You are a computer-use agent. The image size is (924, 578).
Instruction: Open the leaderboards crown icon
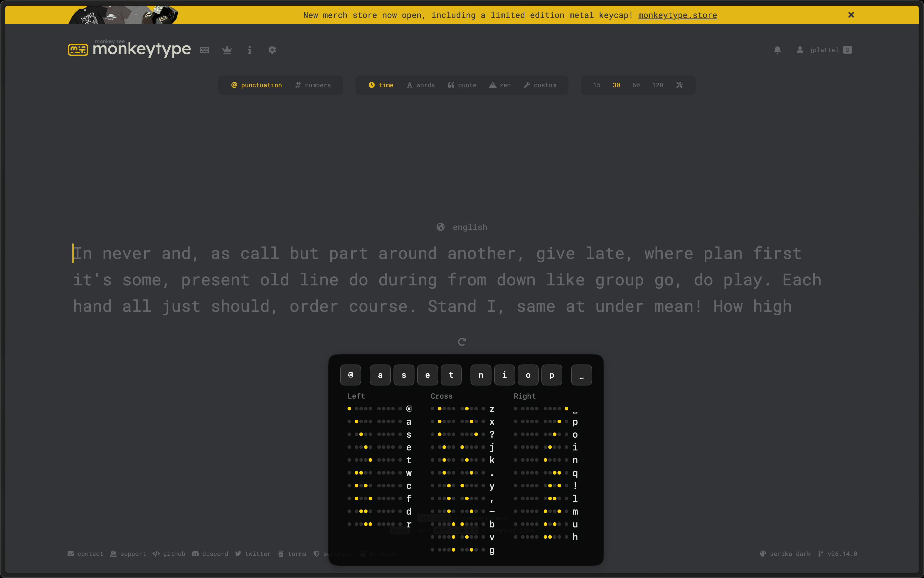pyautogui.click(x=227, y=50)
